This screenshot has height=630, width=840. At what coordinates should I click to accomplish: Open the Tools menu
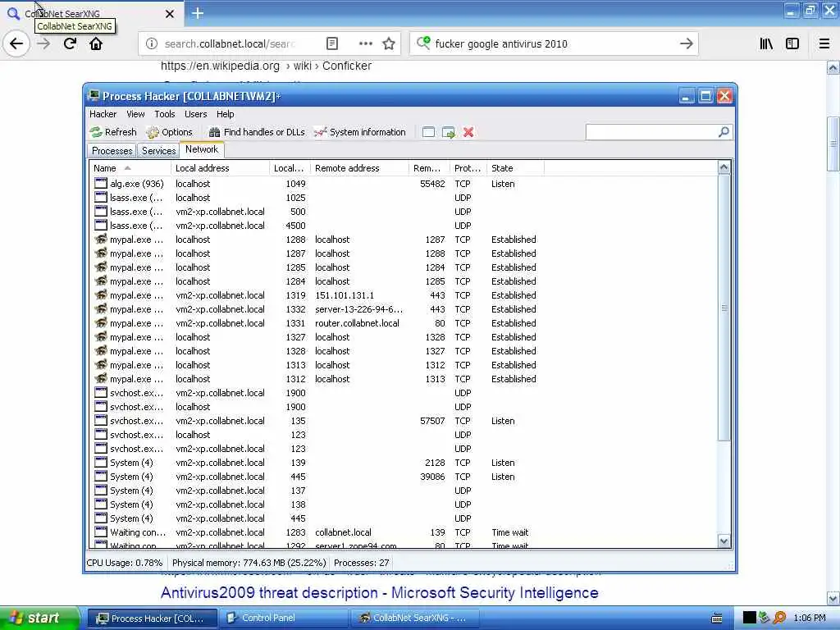pyautogui.click(x=164, y=114)
